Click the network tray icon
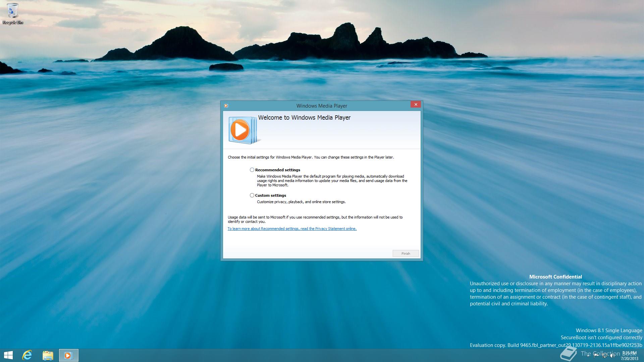644x362 pixels. pos(604,355)
